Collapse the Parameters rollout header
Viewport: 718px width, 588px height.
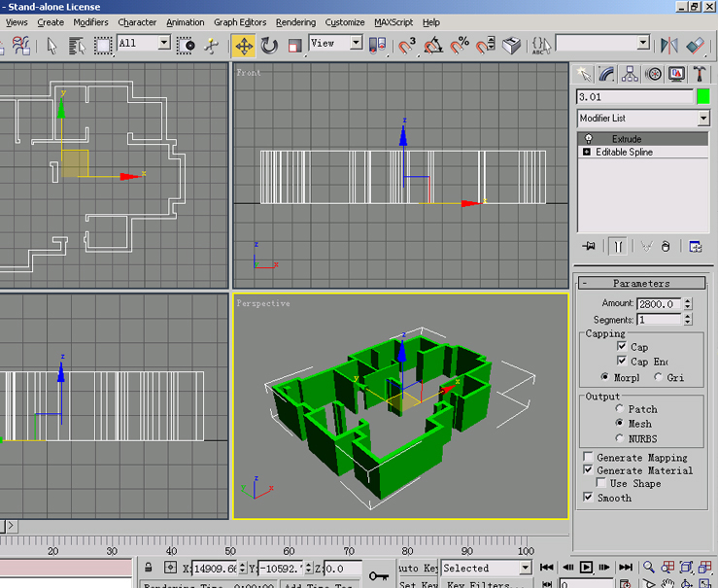coord(641,283)
